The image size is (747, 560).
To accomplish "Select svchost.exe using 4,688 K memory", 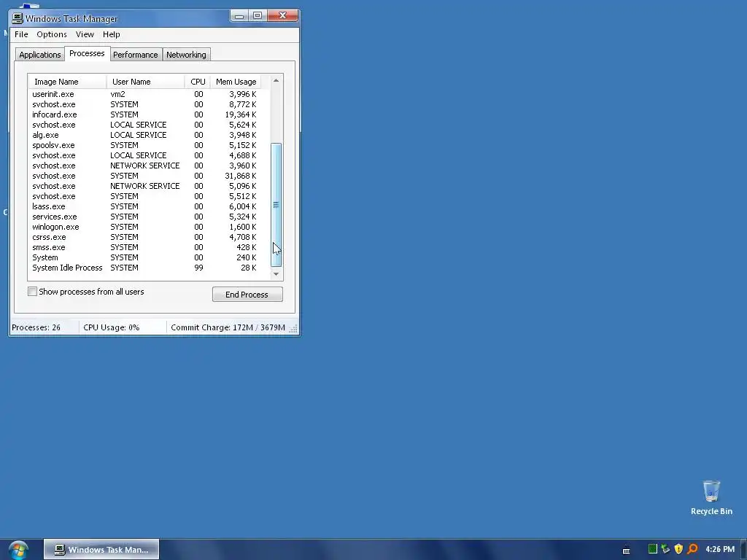I will point(144,156).
